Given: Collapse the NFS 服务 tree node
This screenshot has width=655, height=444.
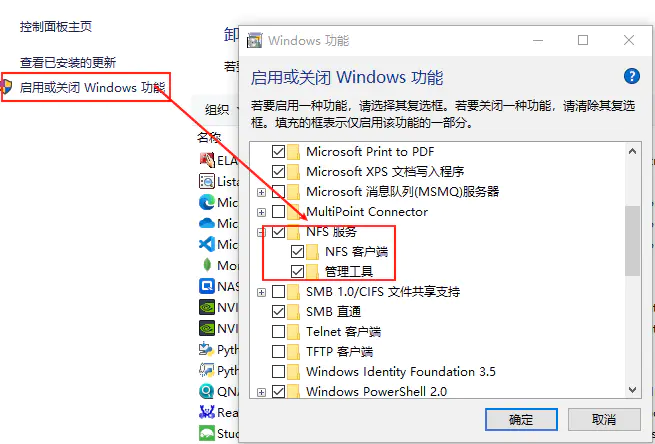Looking at the screenshot, I should pyautogui.click(x=261, y=232).
